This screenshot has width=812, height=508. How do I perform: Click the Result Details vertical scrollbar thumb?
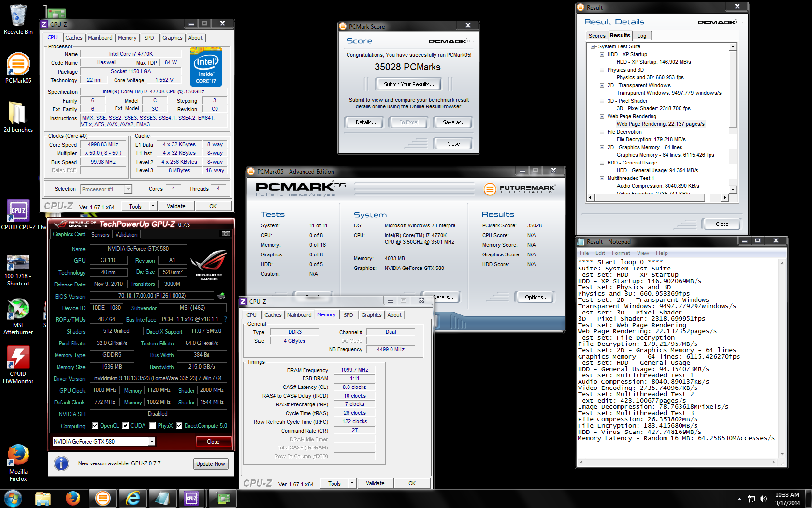tap(733, 89)
